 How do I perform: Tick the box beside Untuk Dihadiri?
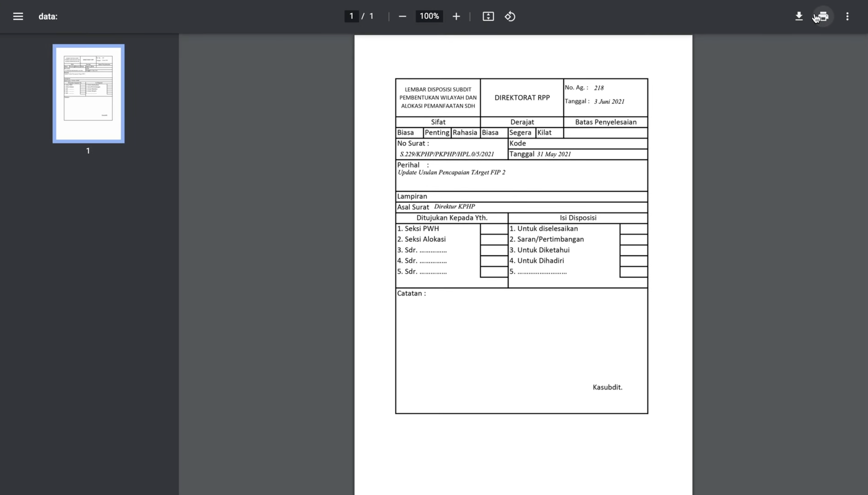pyautogui.click(x=633, y=261)
